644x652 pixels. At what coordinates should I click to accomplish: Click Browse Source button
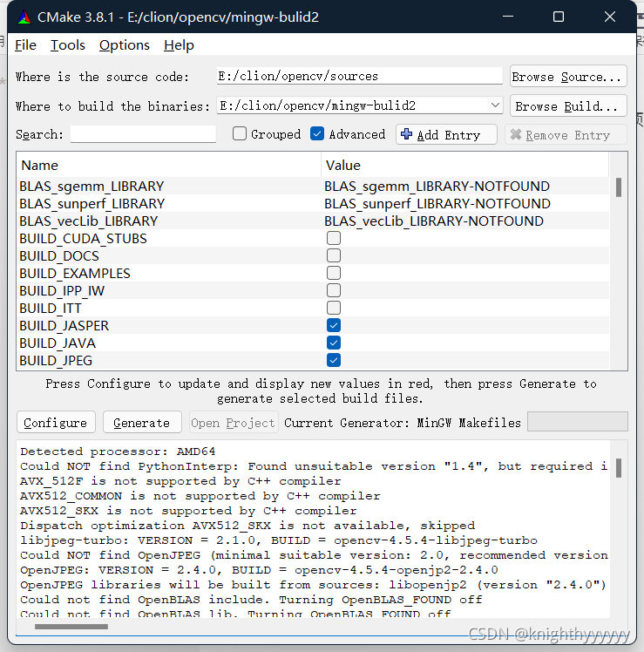(568, 76)
